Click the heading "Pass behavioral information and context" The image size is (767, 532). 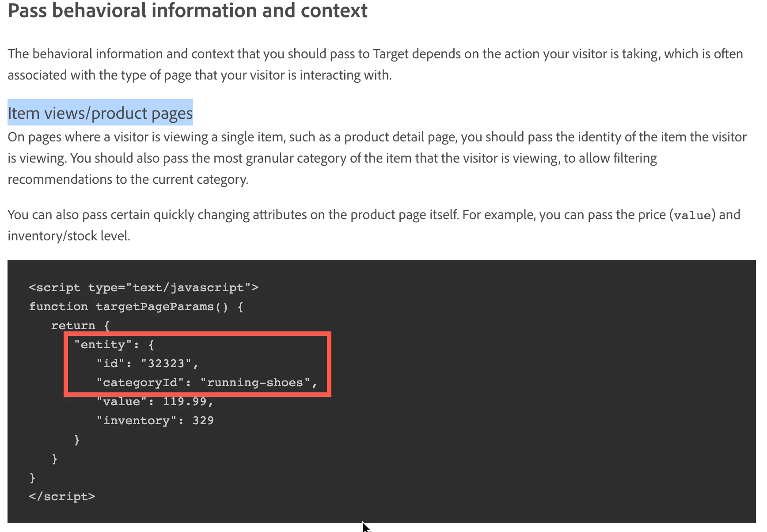[188, 11]
